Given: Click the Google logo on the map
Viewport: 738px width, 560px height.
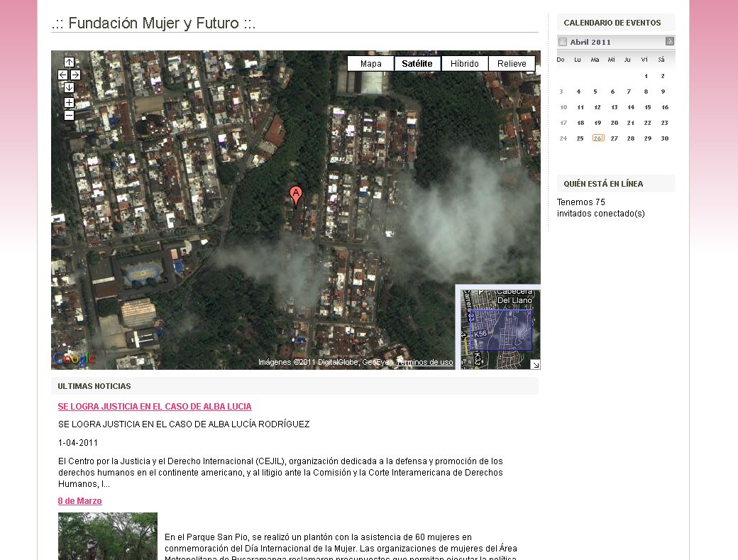Looking at the screenshot, I should point(72,358).
